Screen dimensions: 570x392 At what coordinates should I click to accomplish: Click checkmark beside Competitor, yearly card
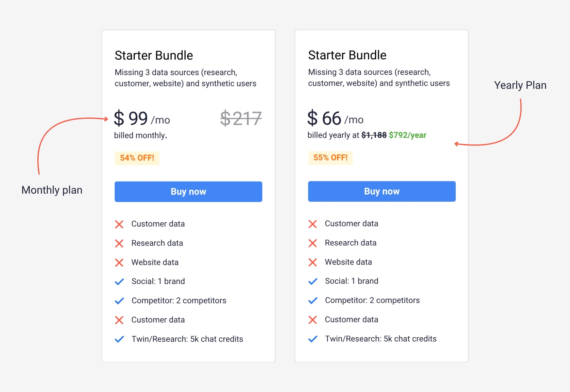313,301
